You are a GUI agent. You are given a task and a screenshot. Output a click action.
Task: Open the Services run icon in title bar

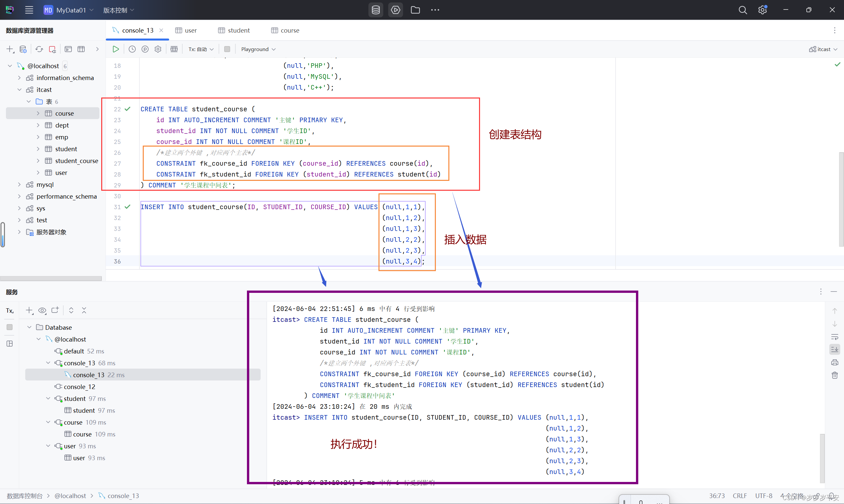click(x=395, y=10)
